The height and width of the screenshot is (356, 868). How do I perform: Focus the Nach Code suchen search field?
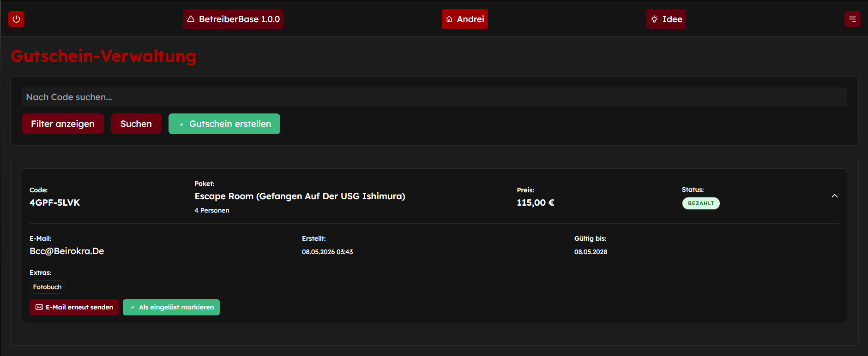click(x=434, y=97)
